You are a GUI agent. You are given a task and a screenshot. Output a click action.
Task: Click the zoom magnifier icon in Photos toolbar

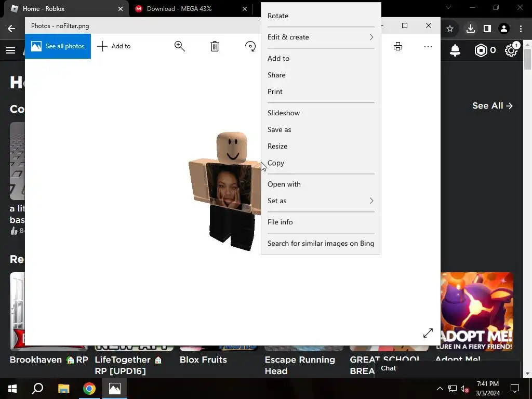(x=179, y=46)
